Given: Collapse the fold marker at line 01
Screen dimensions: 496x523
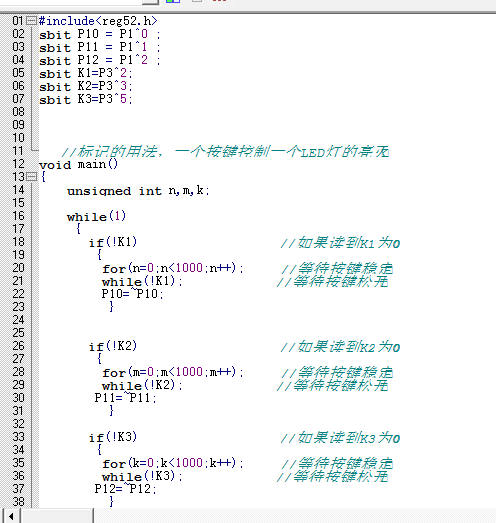Looking at the screenshot, I should click(x=31, y=21).
